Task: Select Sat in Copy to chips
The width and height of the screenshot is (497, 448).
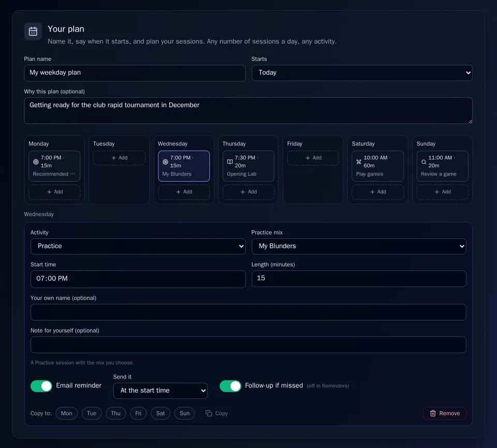Action: pyautogui.click(x=160, y=413)
